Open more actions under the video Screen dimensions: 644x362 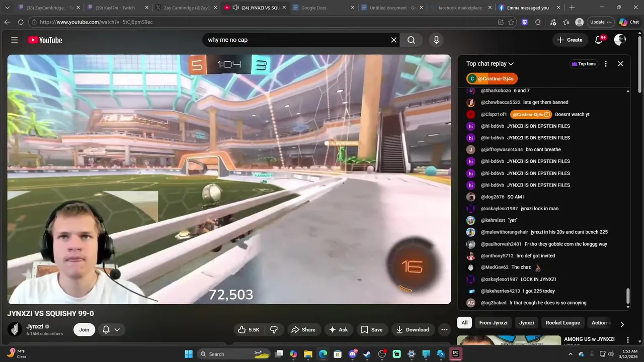click(x=444, y=330)
